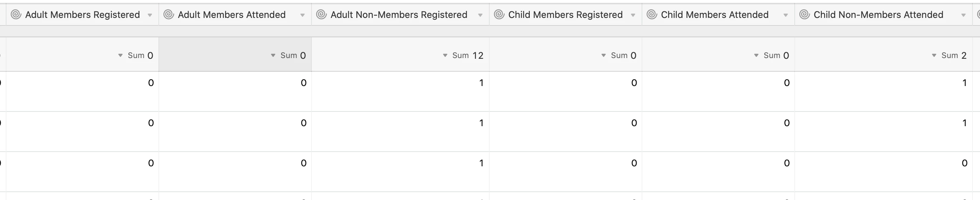The height and width of the screenshot is (200, 980).
Task: Click rollup icon of Child Non-Members Attended
Action: click(x=804, y=14)
